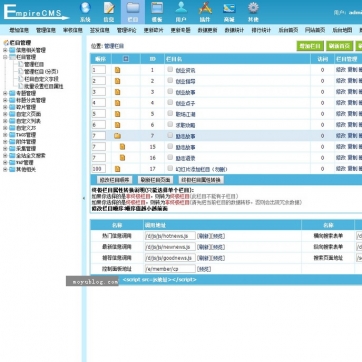Screen dimensions: 362x362
Task: Check the box for 创业资讯 (ID 1)
Action: pos(170,70)
